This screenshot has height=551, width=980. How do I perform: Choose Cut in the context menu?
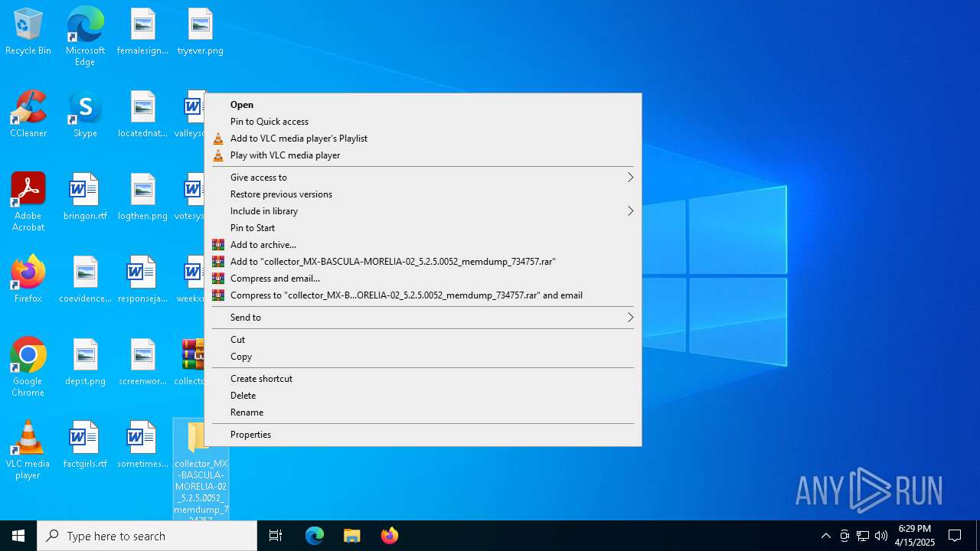(423, 340)
